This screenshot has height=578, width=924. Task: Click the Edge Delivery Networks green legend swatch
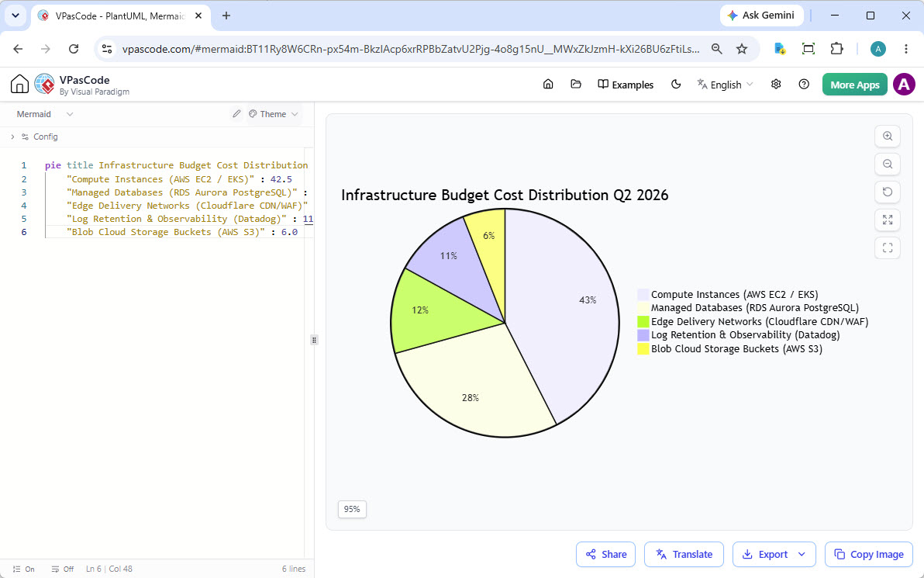[643, 321]
